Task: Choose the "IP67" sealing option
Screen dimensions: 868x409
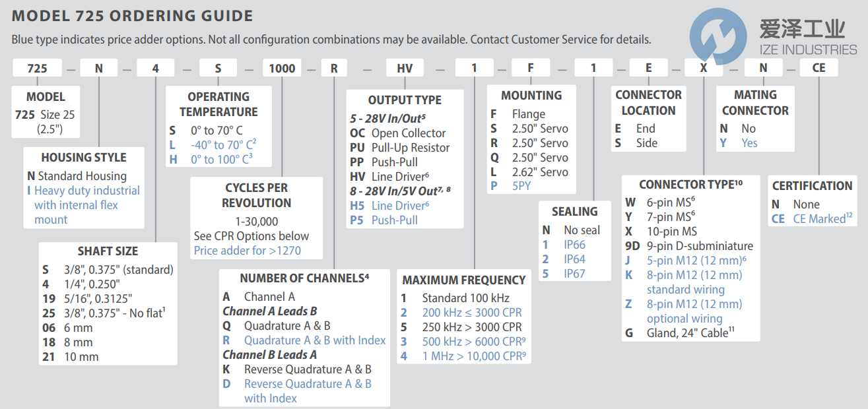Action: (x=574, y=273)
